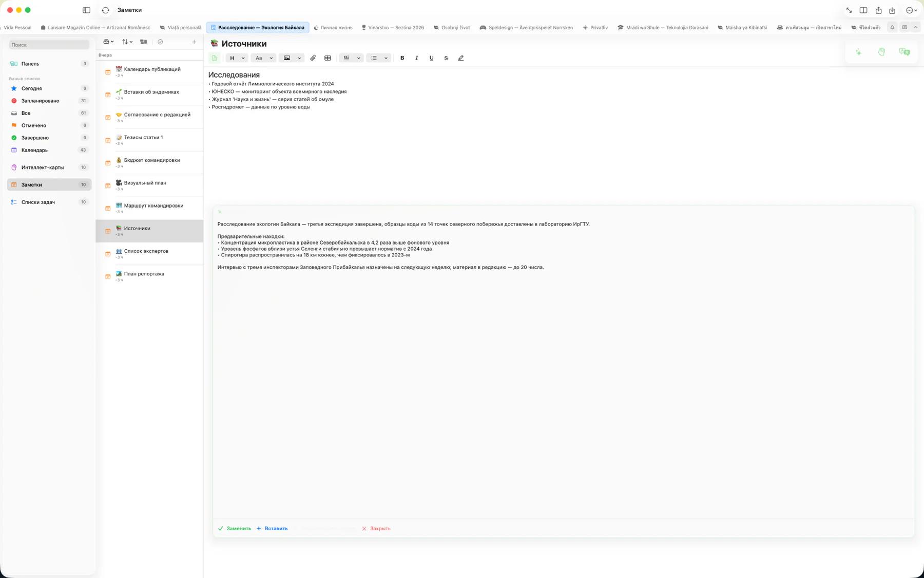Open the note Список экспертов

150,254
